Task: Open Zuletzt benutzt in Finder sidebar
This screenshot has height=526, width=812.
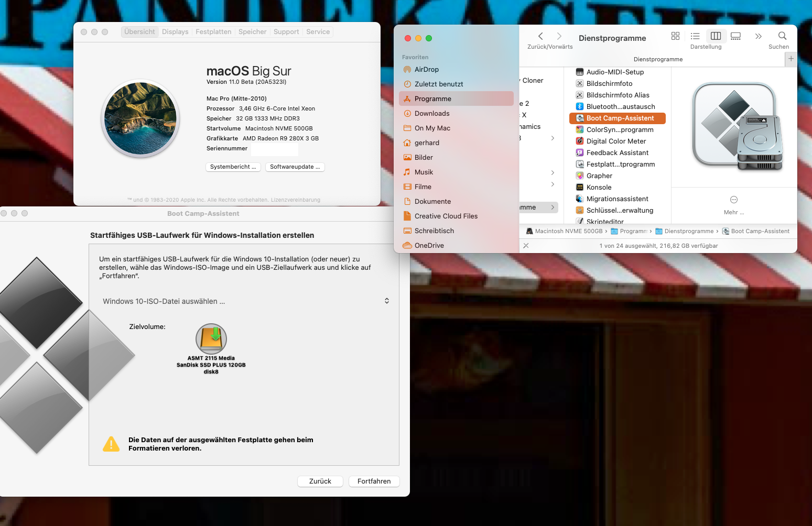Action: click(456, 84)
